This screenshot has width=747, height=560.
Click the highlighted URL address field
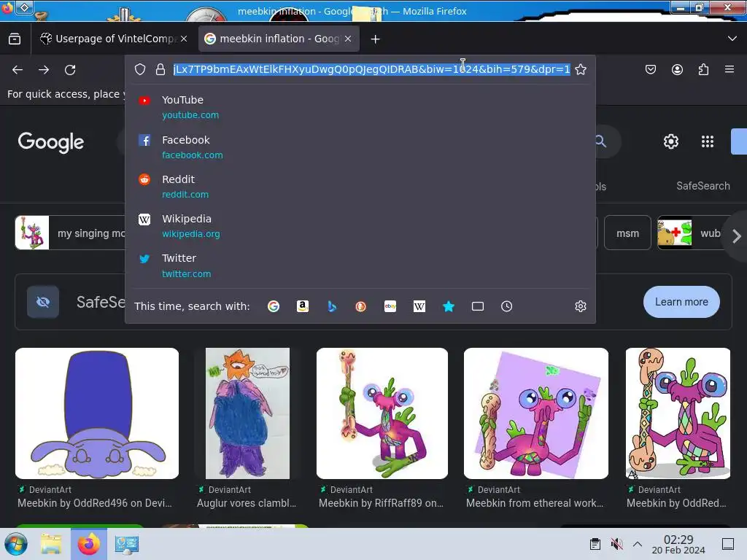pos(371,69)
